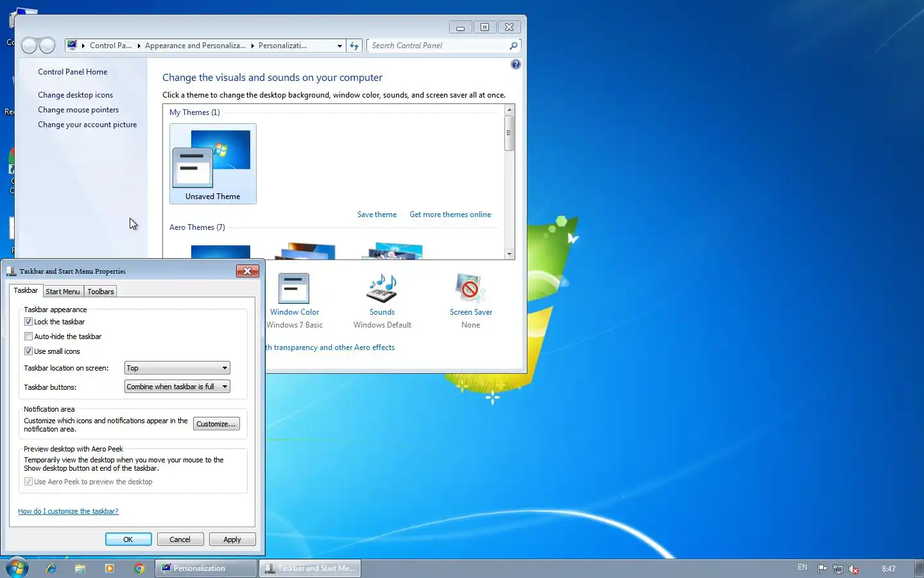The image size is (924, 578).
Task: Click the search magnifier icon
Action: coord(513,46)
